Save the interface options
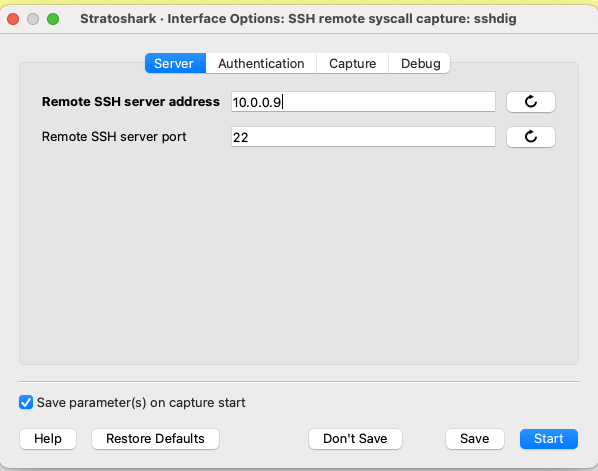 click(x=474, y=439)
